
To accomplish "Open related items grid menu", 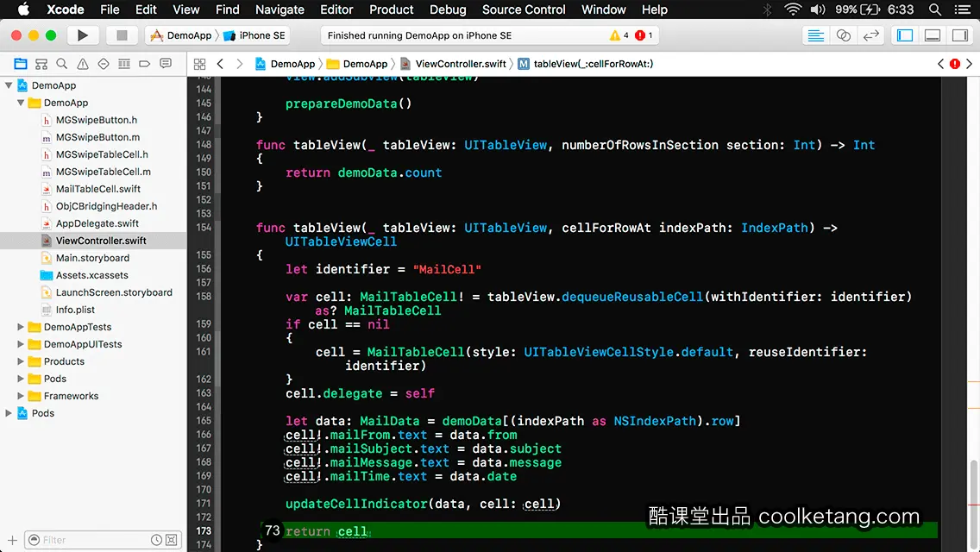I will pos(199,64).
